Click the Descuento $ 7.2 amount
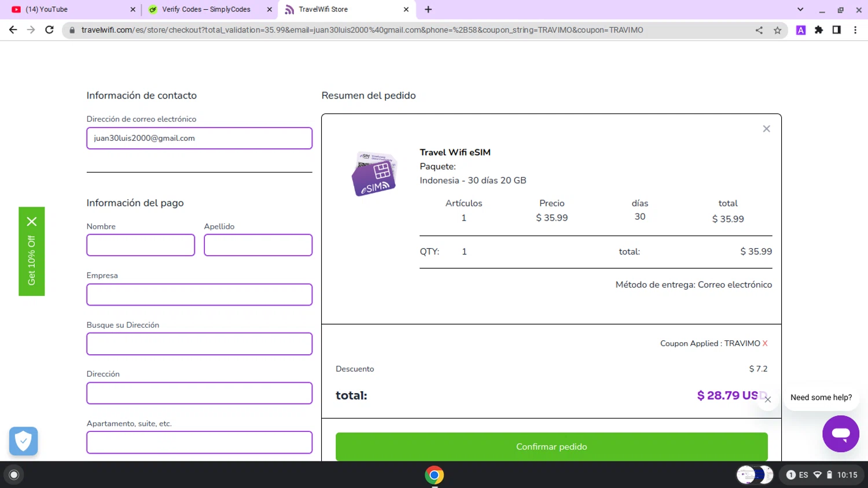Viewport: 868px width, 488px height. click(x=758, y=369)
